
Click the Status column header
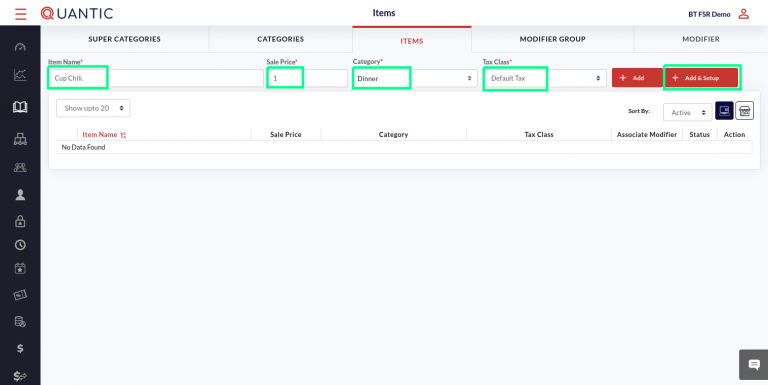pos(699,134)
